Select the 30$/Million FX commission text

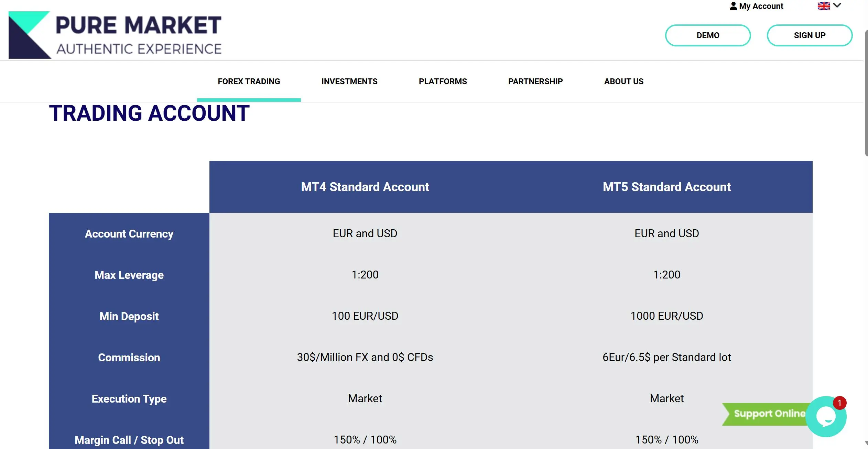tap(365, 357)
